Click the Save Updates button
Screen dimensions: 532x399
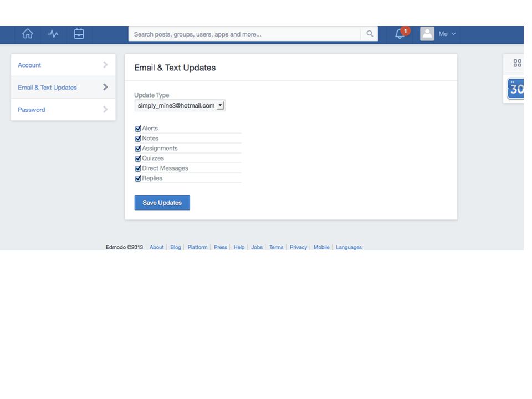coord(162,203)
